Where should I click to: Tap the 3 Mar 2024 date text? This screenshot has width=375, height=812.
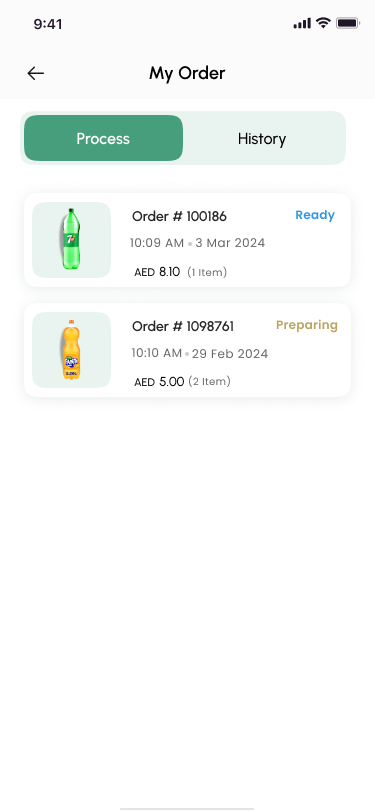[x=230, y=243]
